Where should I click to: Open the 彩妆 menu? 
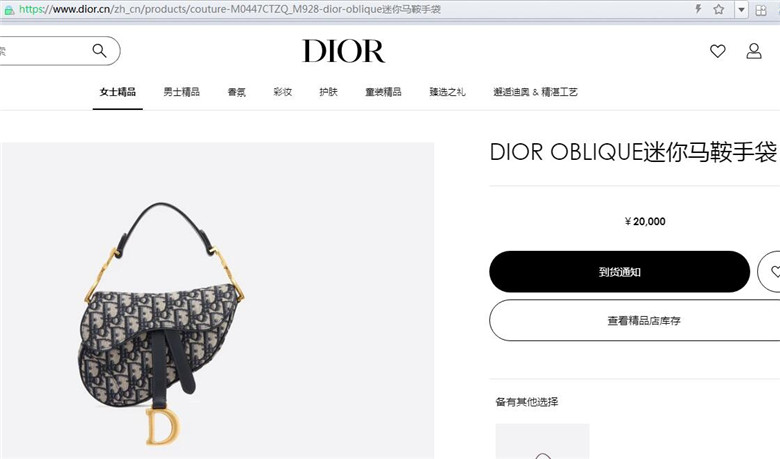tap(283, 92)
